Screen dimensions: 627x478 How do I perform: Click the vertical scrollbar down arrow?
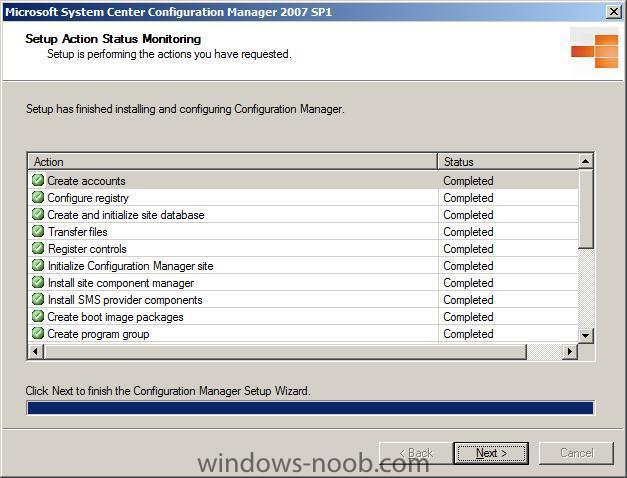tap(585, 336)
